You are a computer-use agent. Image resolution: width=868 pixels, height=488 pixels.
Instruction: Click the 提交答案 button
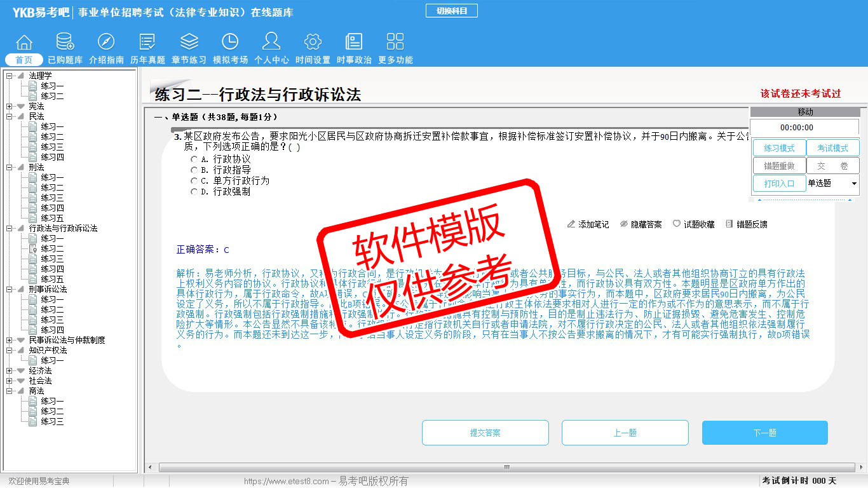click(x=485, y=433)
